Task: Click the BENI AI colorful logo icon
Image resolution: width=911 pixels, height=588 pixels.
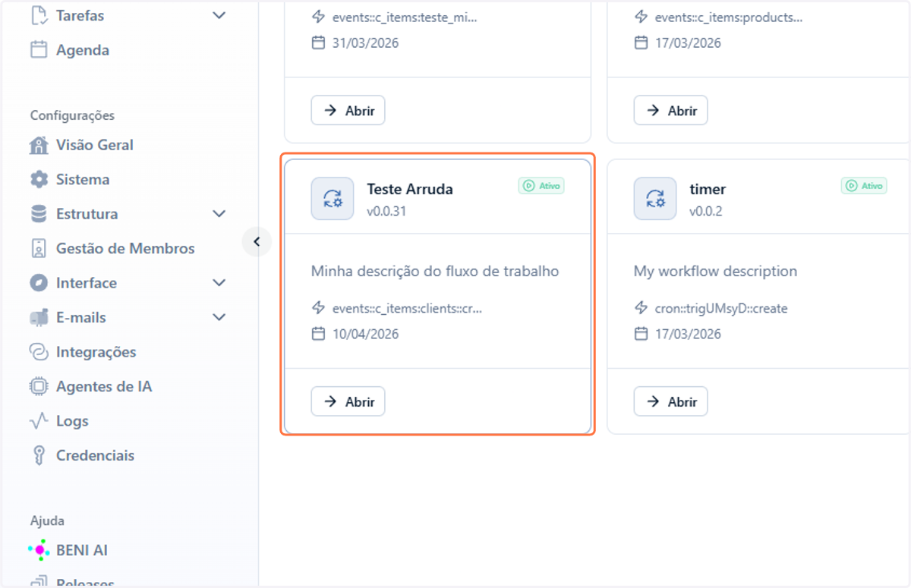Action: (x=39, y=550)
